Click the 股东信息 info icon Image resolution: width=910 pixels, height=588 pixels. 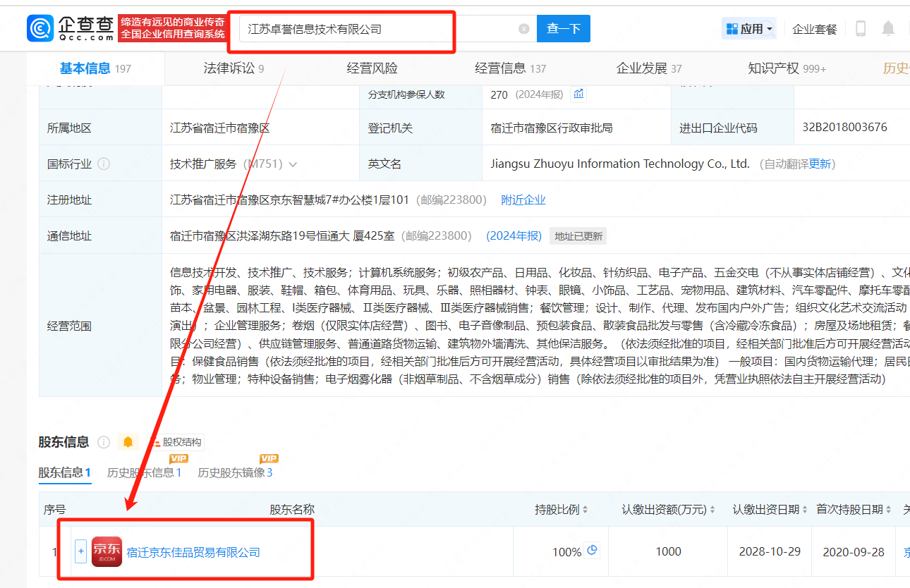(x=104, y=442)
